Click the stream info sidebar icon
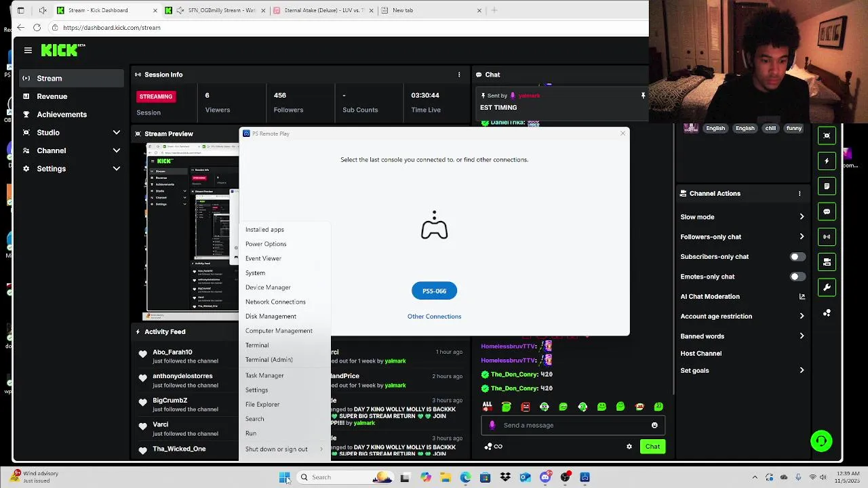Viewport: 868px width, 488px height. (x=827, y=136)
